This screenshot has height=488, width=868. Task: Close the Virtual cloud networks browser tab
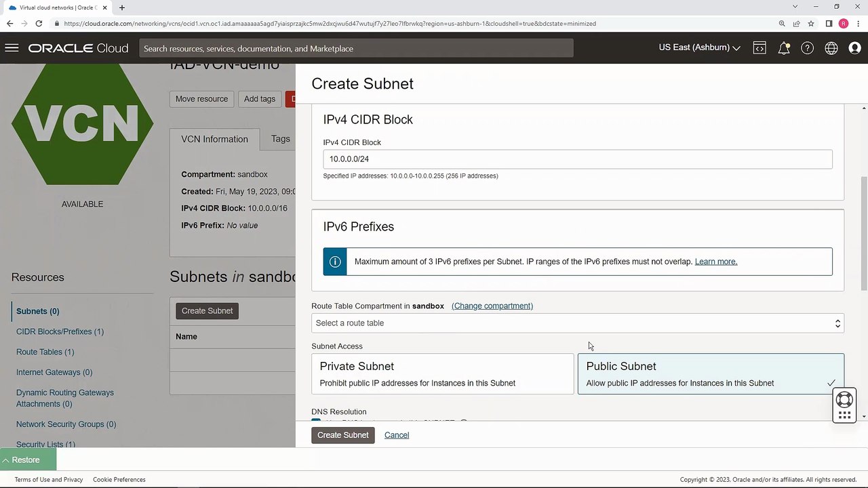point(105,7)
